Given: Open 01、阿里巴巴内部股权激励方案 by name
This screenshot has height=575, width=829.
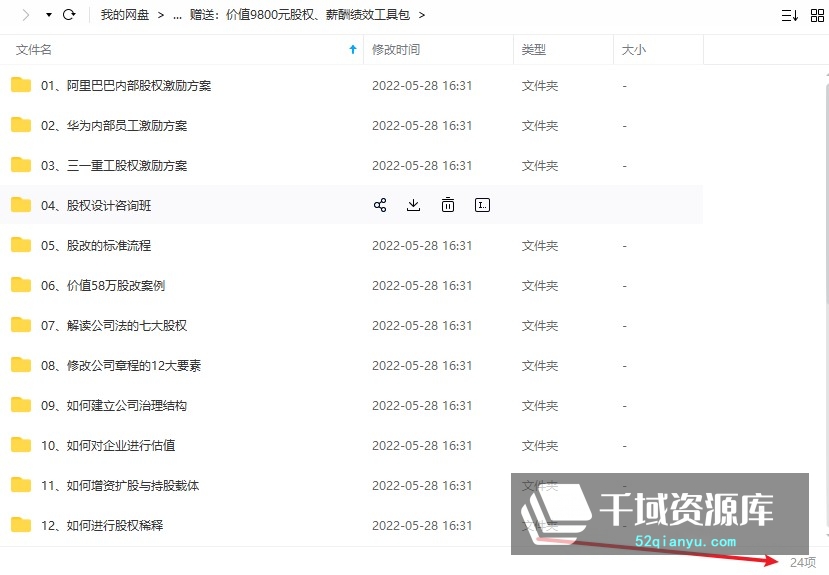Looking at the screenshot, I should [126, 86].
